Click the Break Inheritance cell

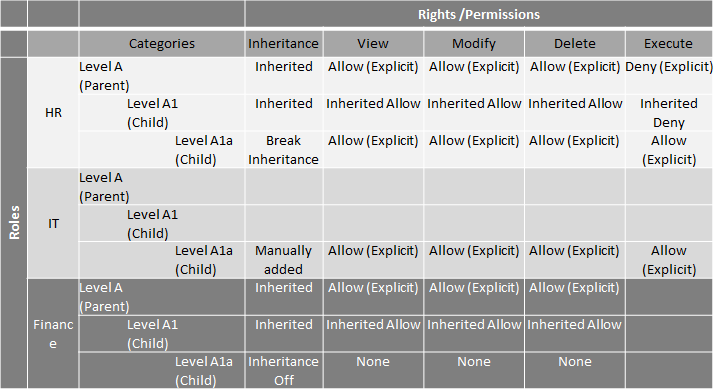point(284,150)
